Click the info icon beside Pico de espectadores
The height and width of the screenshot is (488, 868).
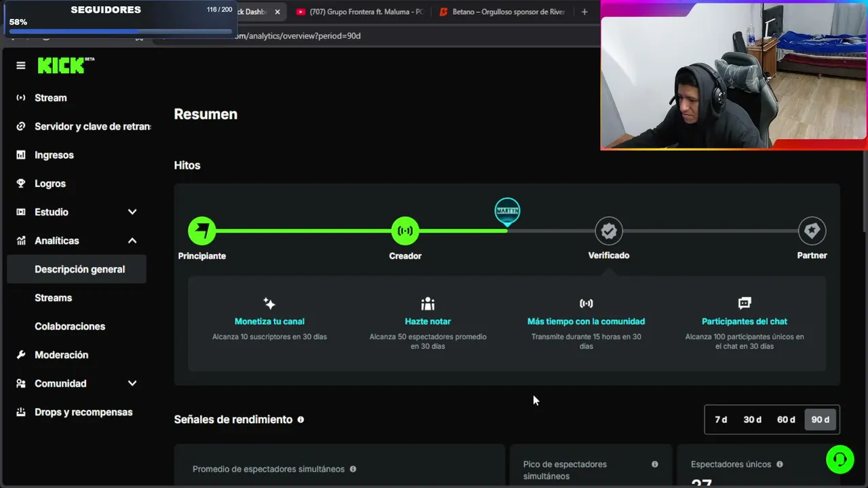pyautogui.click(x=654, y=464)
